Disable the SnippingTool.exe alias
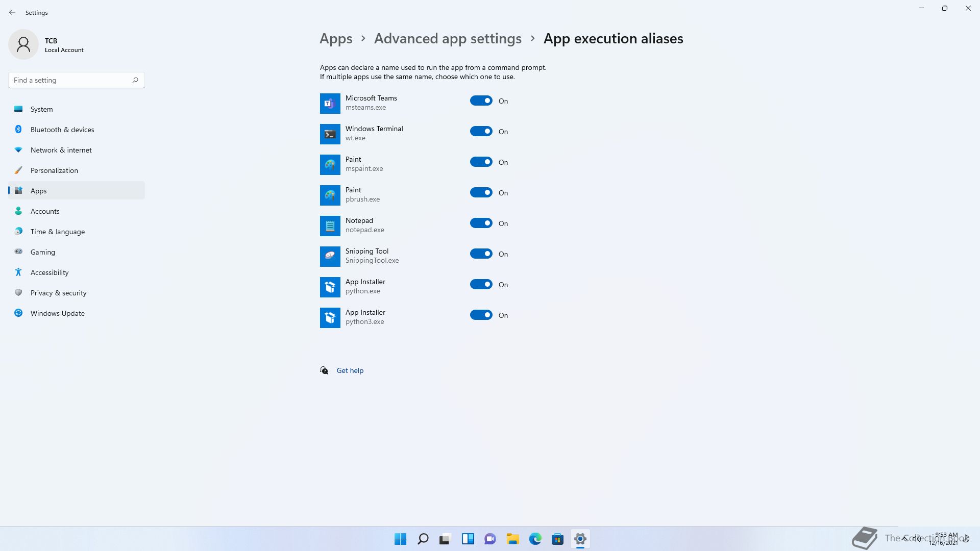Image resolution: width=980 pixels, height=551 pixels. (481, 254)
